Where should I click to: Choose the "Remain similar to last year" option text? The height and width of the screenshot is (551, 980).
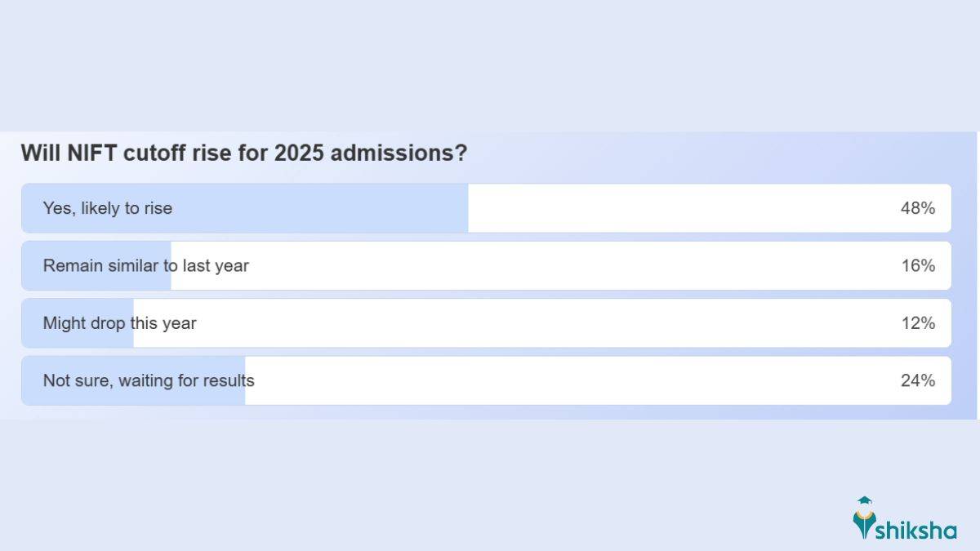pos(146,266)
